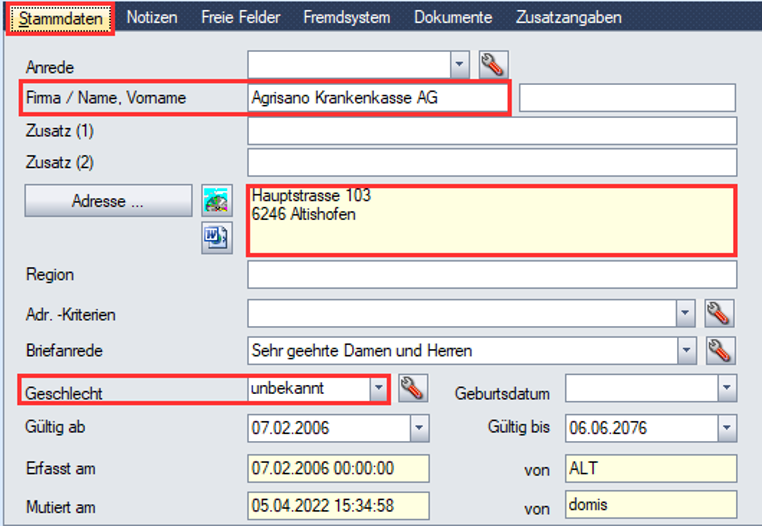Click the Region input field

pyautogui.click(x=492, y=275)
